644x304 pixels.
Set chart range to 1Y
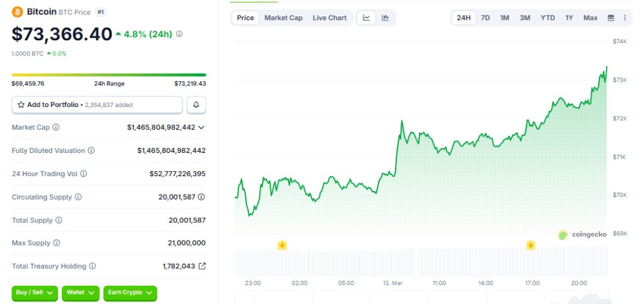click(569, 18)
